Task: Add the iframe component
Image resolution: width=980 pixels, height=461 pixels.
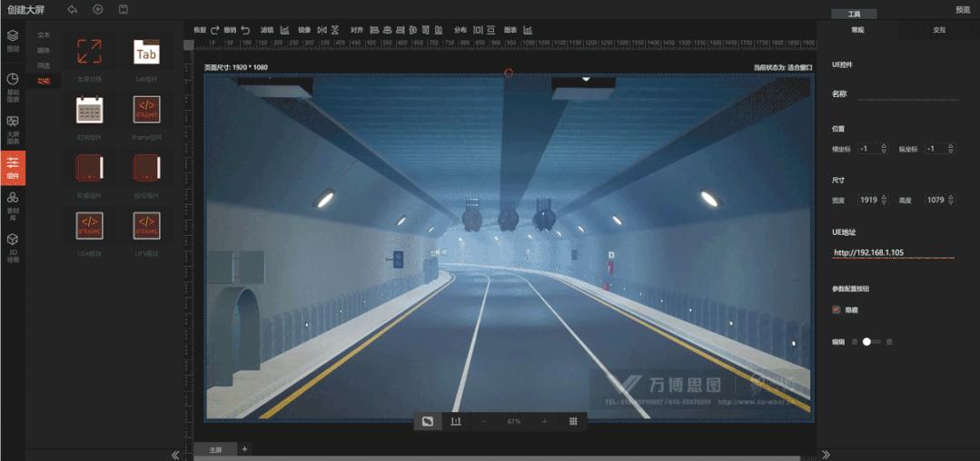Action: pos(146,110)
